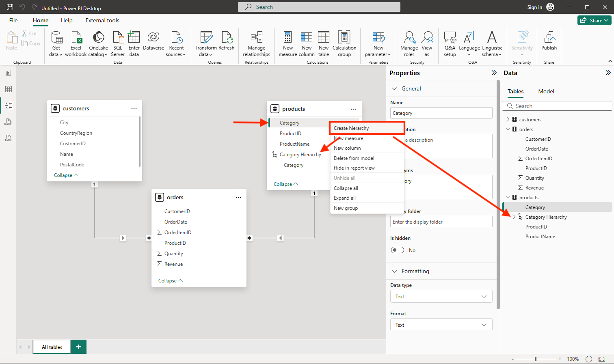The height and width of the screenshot is (364, 614).
Task: Collapse the General section
Action: tap(394, 88)
